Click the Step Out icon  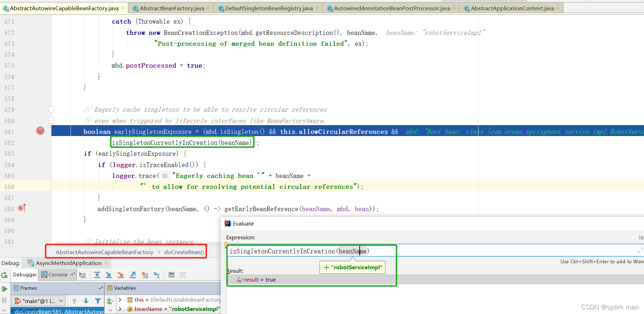click(x=133, y=275)
